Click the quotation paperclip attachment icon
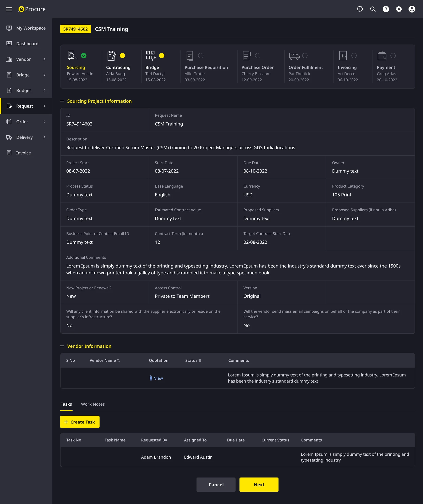Image resolution: width=423 pixels, height=504 pixels. tap(151, 378)
